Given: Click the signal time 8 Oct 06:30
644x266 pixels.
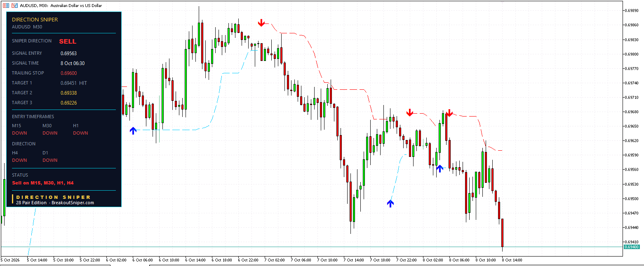Looking at the screenshot, I should [73, 63].
